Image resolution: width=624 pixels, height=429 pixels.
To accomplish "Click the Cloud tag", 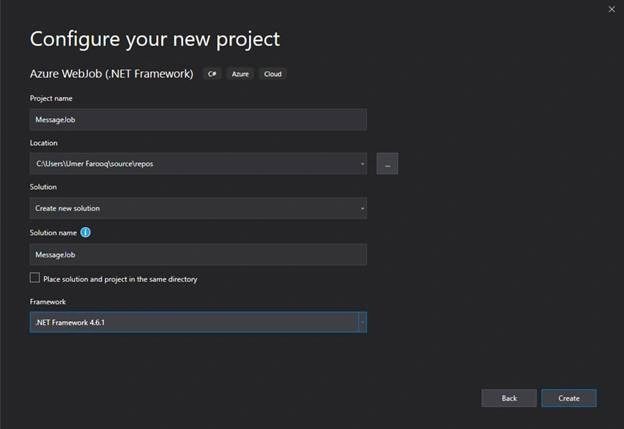I will [x=273, y=74].
